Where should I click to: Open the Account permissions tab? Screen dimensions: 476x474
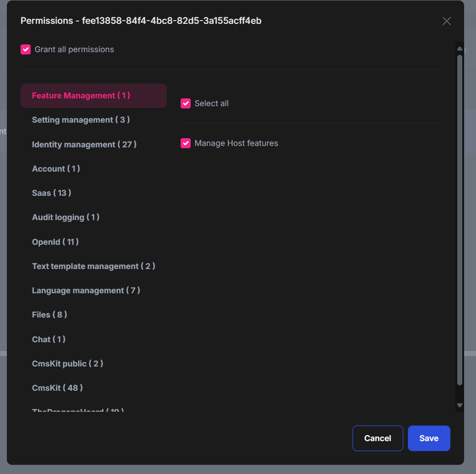coord(56,169)
